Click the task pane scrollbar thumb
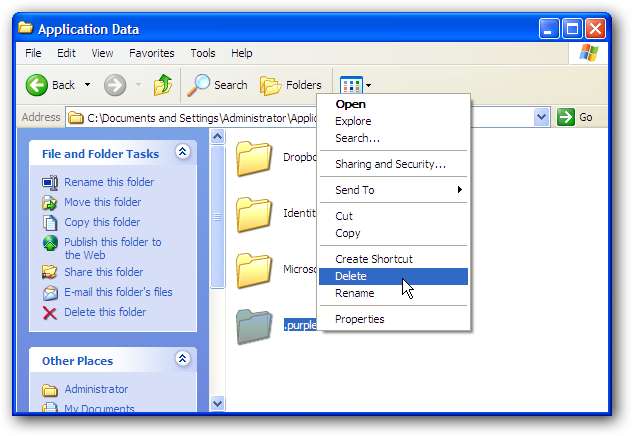632x436 pixels. 218,217
